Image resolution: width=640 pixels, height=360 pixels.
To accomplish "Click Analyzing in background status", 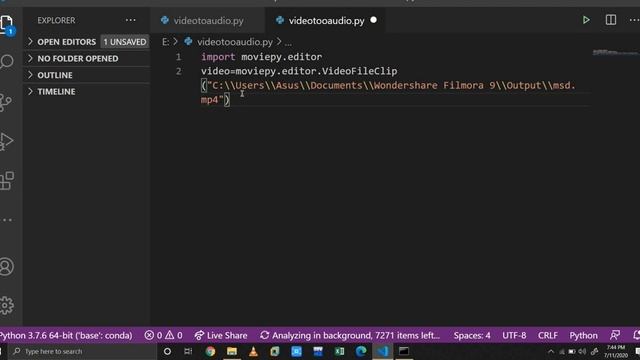I will click(350, 335).
